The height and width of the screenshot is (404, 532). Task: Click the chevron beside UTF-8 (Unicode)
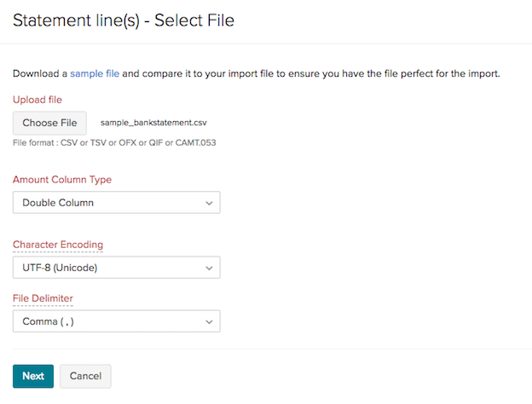coord(210,268)
